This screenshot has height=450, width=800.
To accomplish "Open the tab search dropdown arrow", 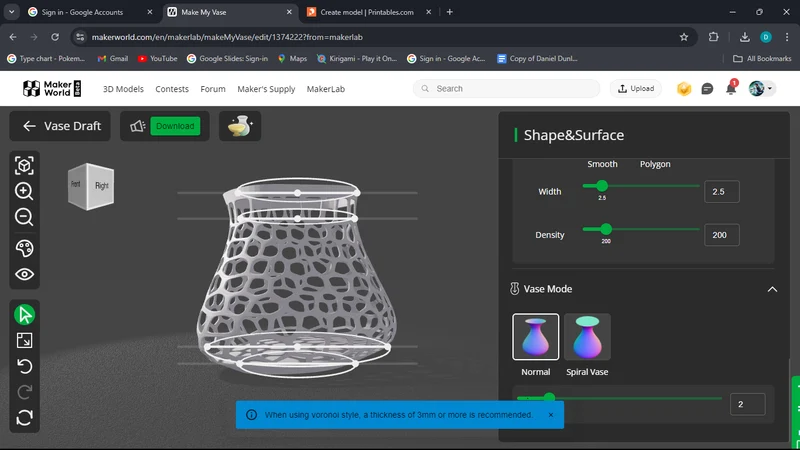I will point(11,12).
